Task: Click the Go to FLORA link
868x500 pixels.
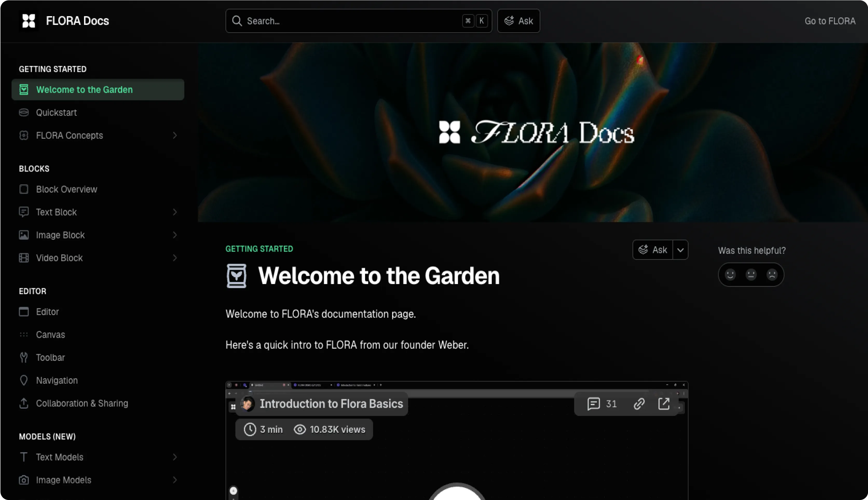Action: [830, 21]
